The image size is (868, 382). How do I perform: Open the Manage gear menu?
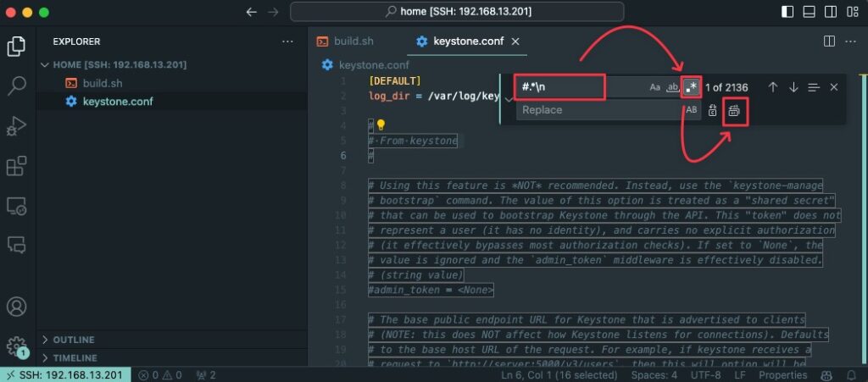point(17,346)
